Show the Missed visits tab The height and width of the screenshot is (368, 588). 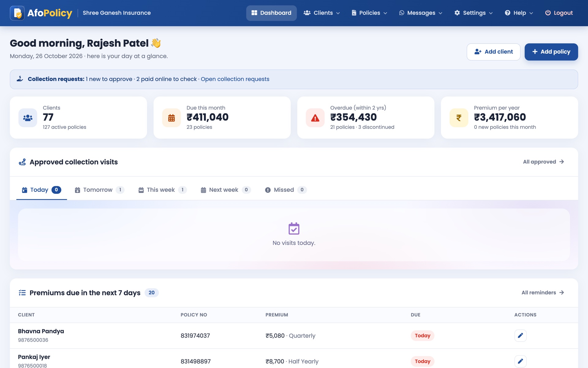(285, 190)
